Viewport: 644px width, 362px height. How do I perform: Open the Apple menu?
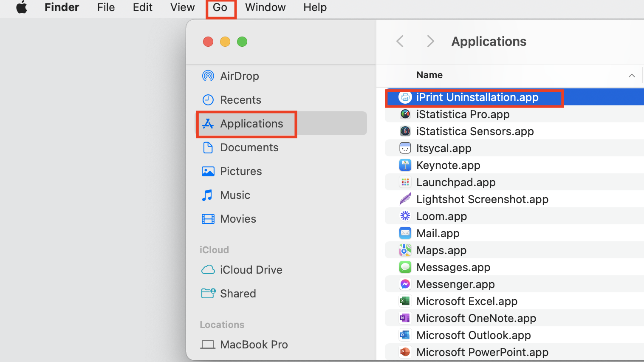click(x=22, y=7)
